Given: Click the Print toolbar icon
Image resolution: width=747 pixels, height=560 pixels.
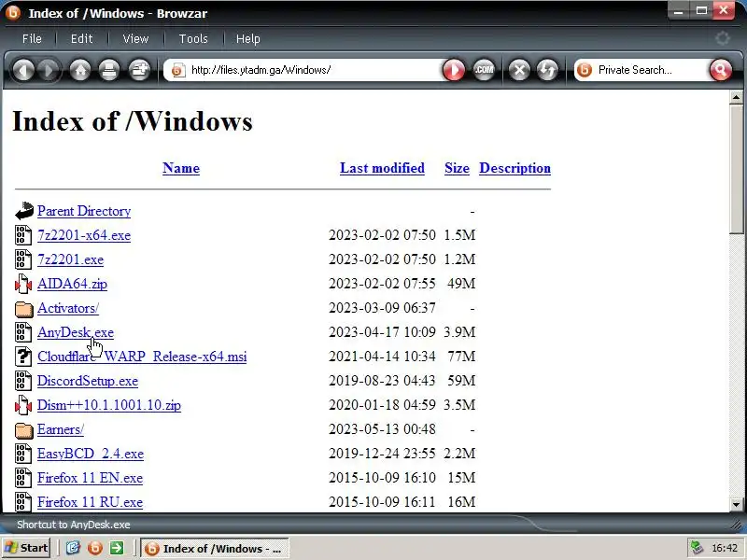Looking at the screenshot, I should pos(109,71).
